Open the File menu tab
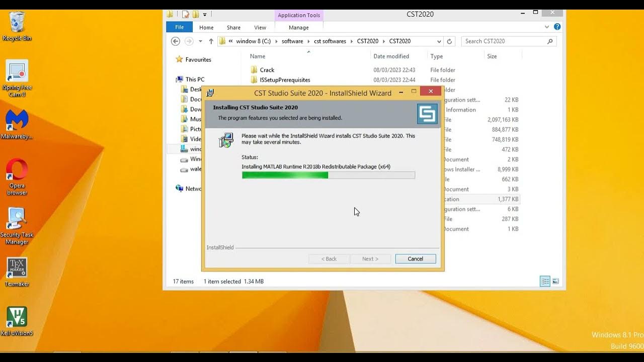This screenshot has height=362, width=644. click(x=179, y=27)
